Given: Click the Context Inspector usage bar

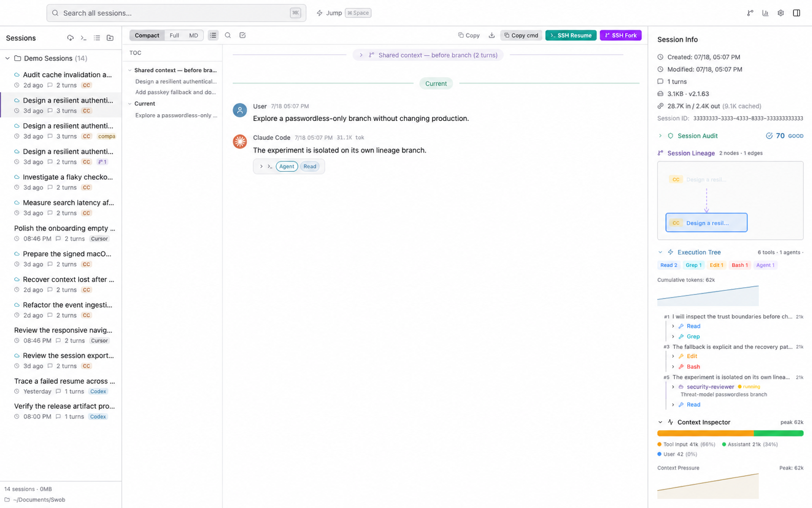Looking at the screenshot, I should (x=730, y=433).
